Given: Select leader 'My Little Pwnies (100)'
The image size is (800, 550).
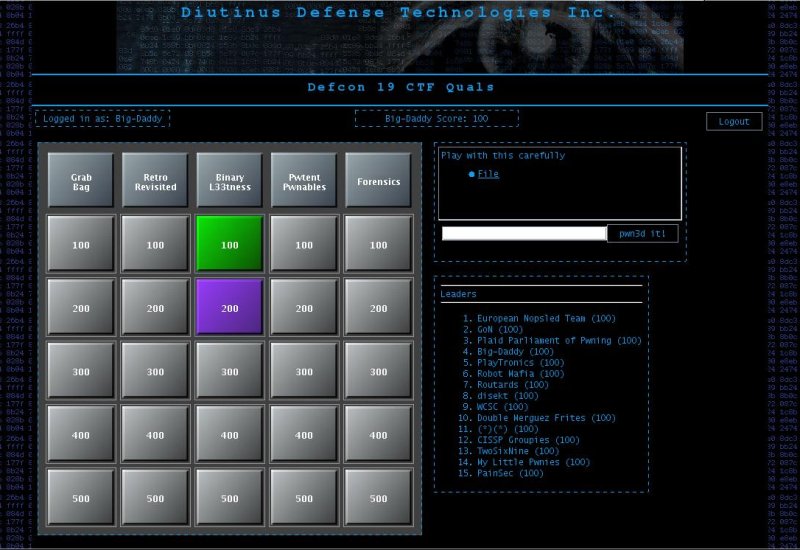Looking at the screenshot, I should pos(533,462).
